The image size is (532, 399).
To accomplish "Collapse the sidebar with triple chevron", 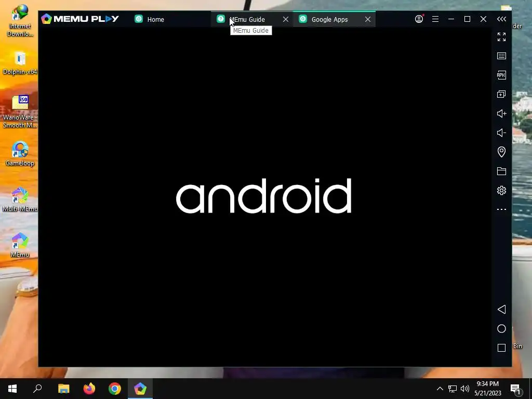I will [x=501, y=19].
